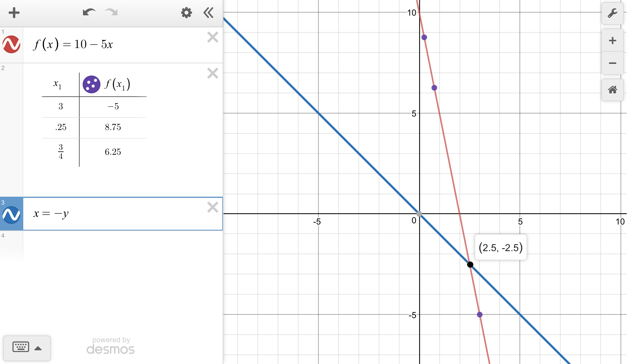This screenshot has height=364, width=627.
Task: Open the graph settings gear
Action: point(186,13)
